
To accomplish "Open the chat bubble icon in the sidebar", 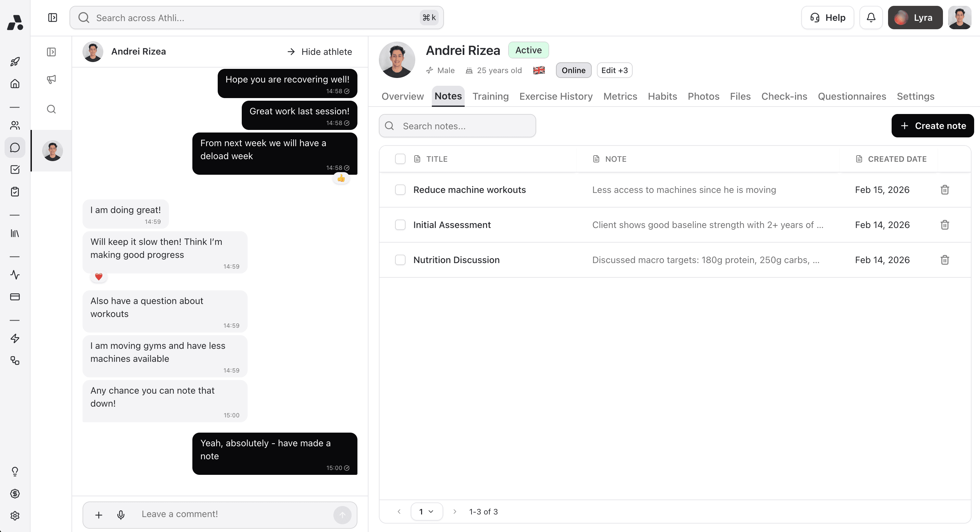I will 15,147.
